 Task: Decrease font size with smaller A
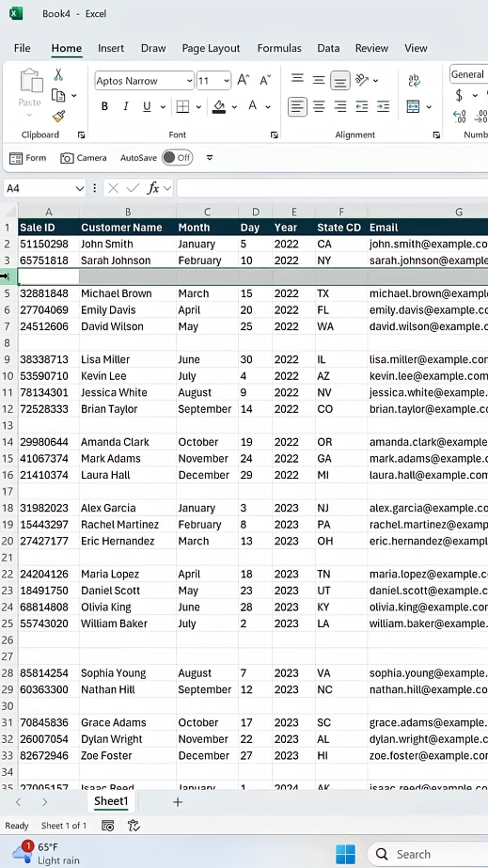pyautogui.click(x=265, y=80)
